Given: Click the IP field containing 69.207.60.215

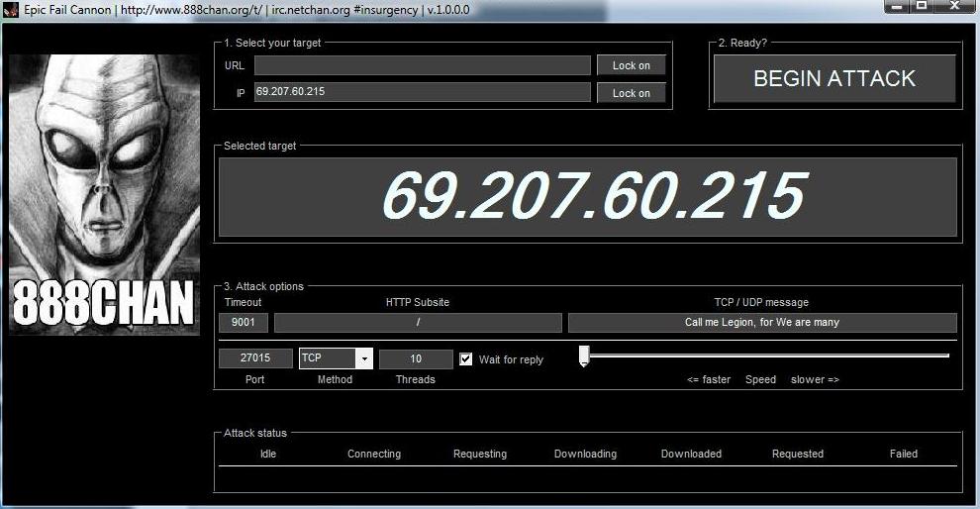Looking at the screenshot, I should click(x=423, y=92).
